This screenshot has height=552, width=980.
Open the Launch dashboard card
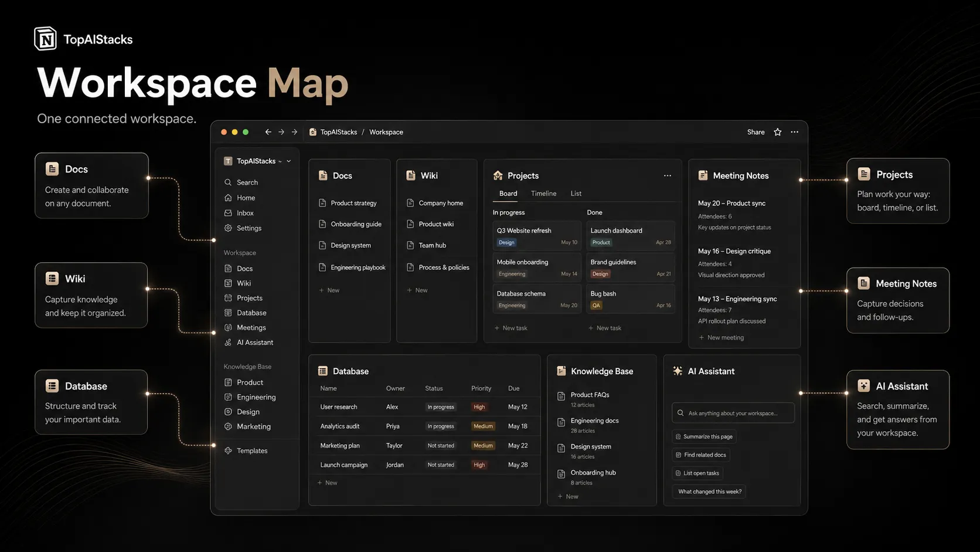[x=631, y=235]
